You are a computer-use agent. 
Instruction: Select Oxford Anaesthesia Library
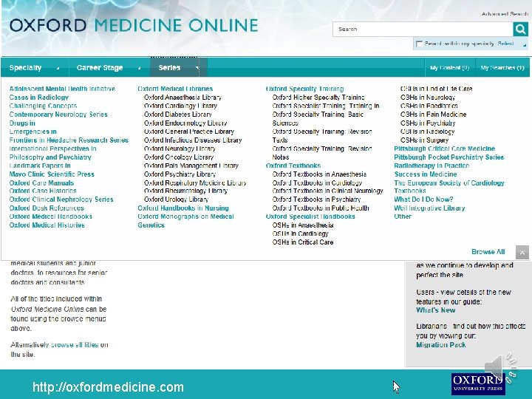click(183, 98)
